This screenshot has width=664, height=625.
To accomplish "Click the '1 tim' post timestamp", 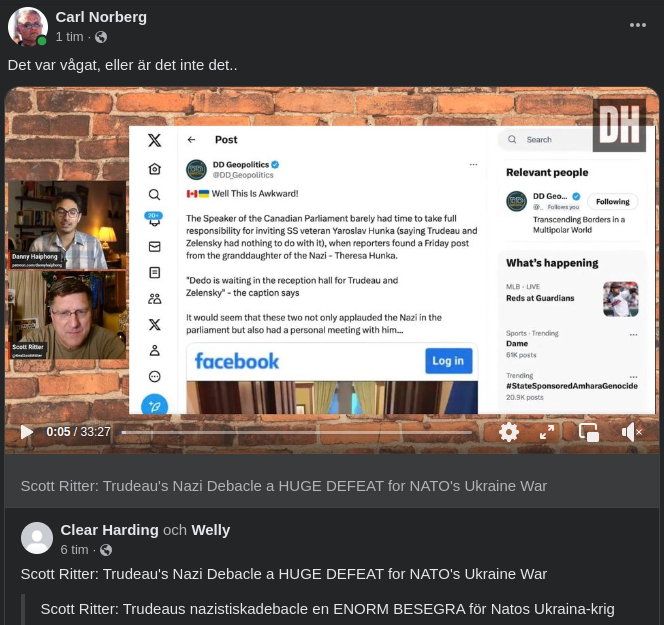I will coord(69,36).
